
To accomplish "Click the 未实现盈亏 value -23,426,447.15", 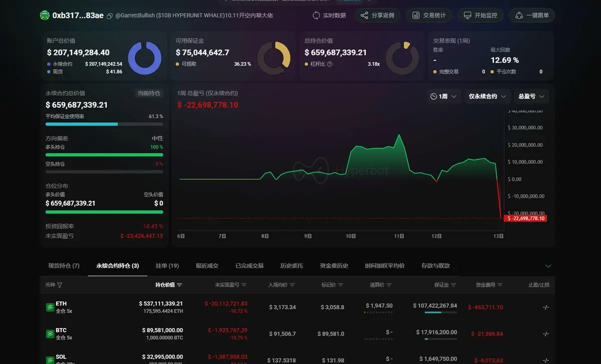I will (142, 236).
